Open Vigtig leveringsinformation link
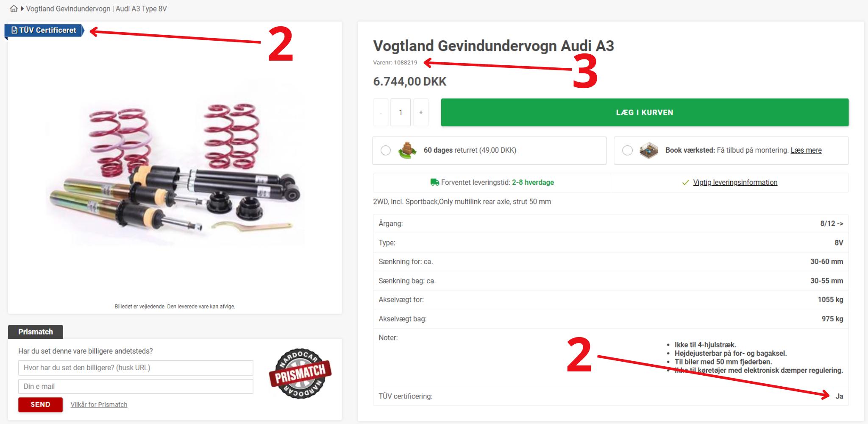Screen dimensions: 868x424 coord(735,182)
